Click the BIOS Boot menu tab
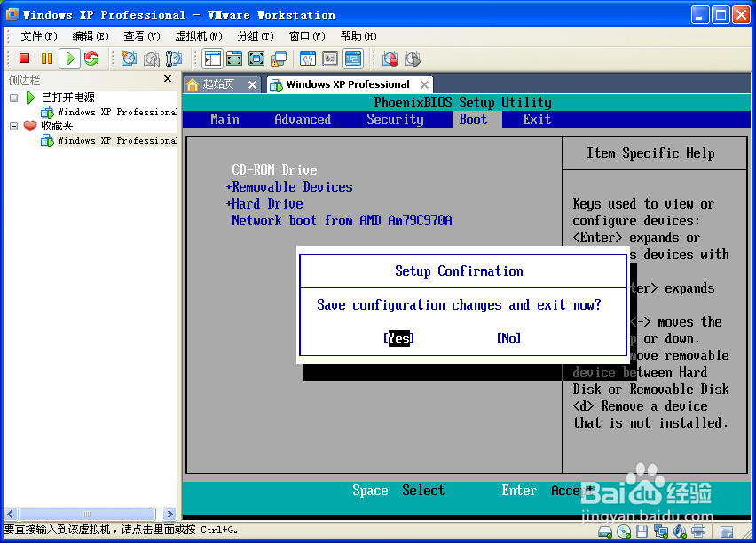 pos(473,119)
